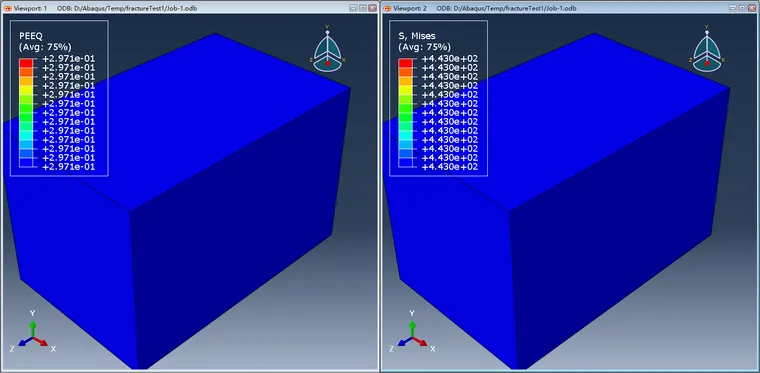Maximize Viewport 1 window
The image size is (760, 373).
click(363, 8)
